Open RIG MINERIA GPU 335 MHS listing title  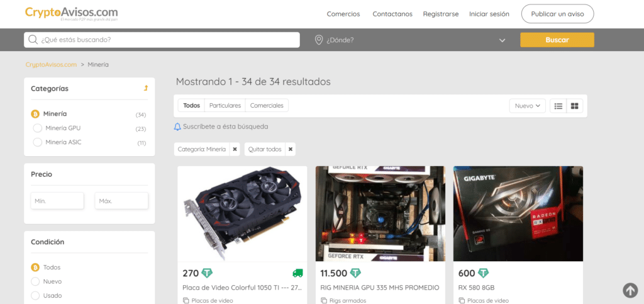click(380, 288)
